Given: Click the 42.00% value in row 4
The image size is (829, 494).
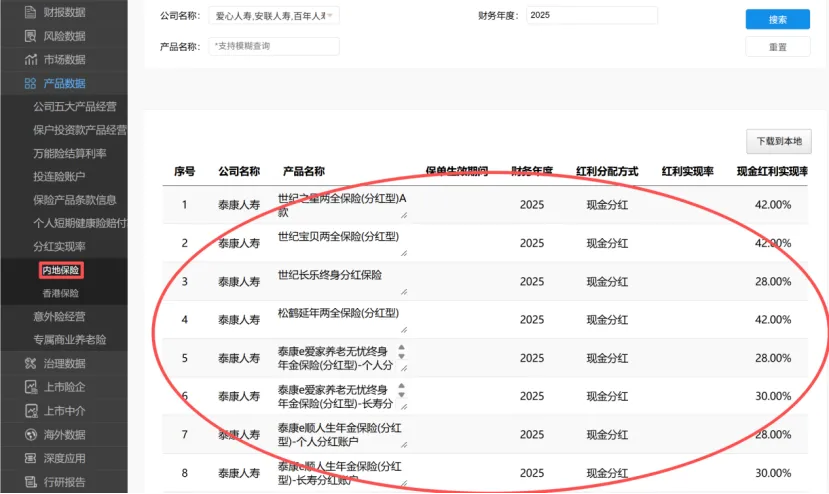Looking at the screenshot, I should (772, 319).
